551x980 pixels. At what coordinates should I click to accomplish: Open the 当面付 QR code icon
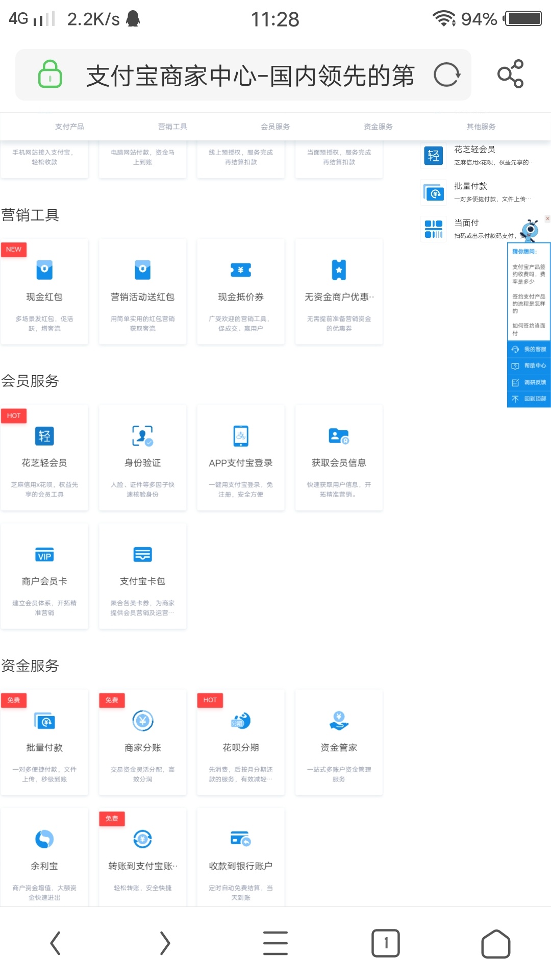(x=434, y=229)
